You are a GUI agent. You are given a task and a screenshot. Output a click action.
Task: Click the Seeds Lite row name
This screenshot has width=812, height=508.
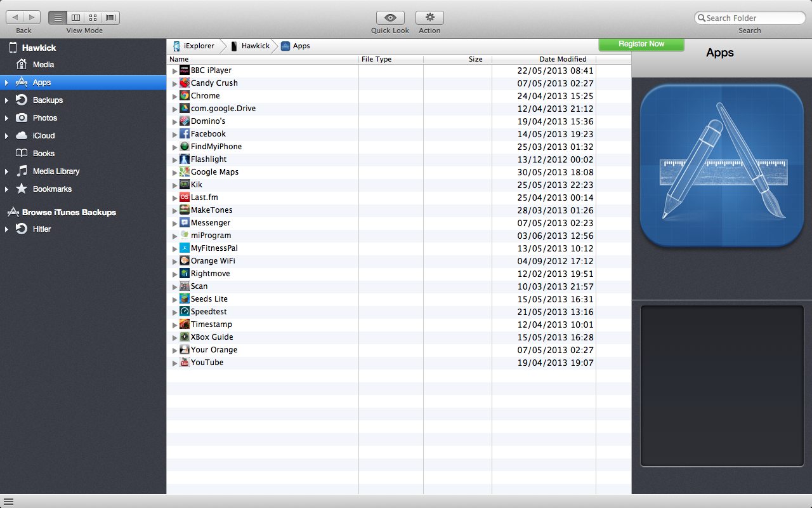click(x=209, y=299)
